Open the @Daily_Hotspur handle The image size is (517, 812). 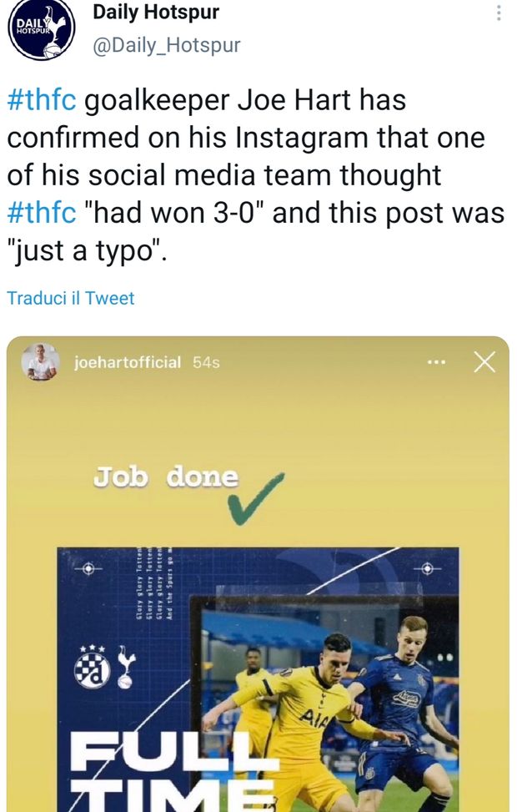(x=166, y=45)
